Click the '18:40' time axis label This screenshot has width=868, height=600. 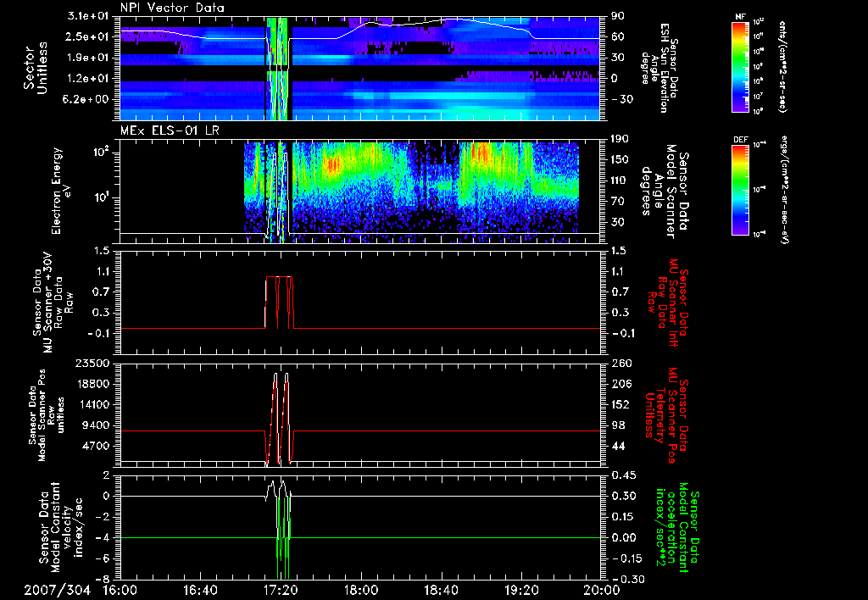point(441,590)
